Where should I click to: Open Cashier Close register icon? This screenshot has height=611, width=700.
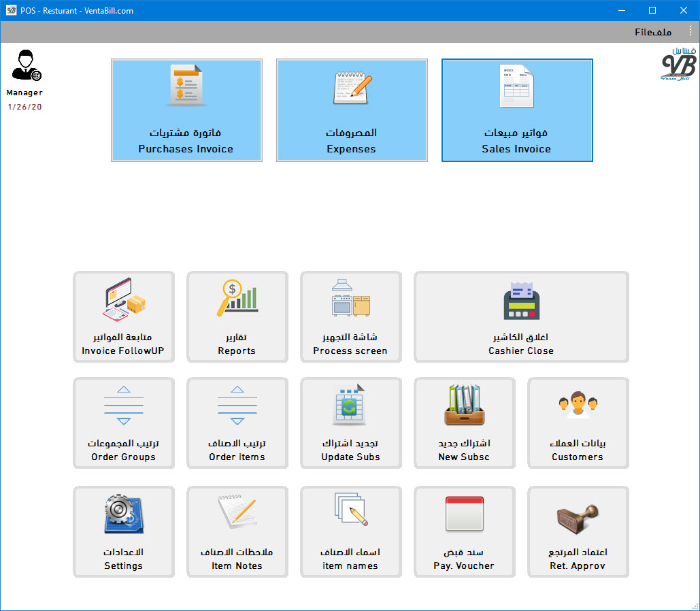click(x=521, y=301)
